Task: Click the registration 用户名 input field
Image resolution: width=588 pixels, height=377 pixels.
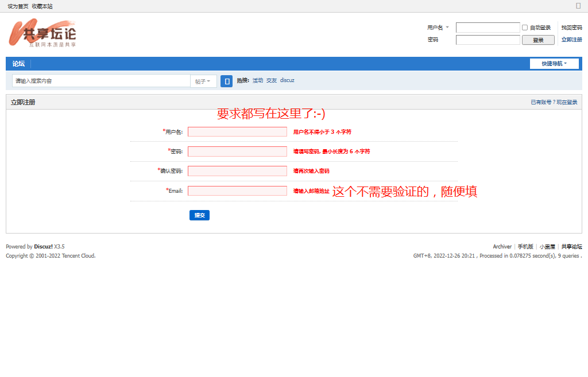Action: point(237,132)
